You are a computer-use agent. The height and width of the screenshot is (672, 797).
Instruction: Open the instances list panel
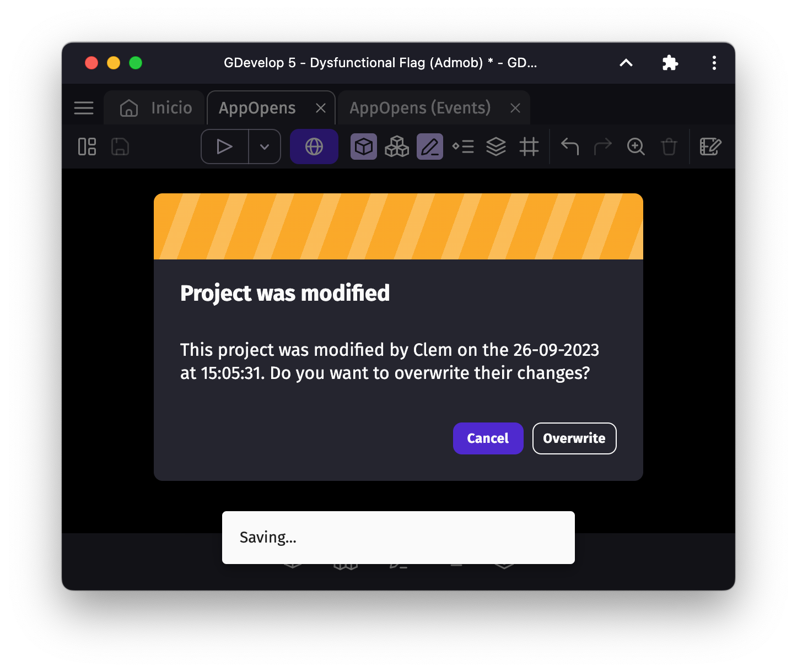[463, 147]
